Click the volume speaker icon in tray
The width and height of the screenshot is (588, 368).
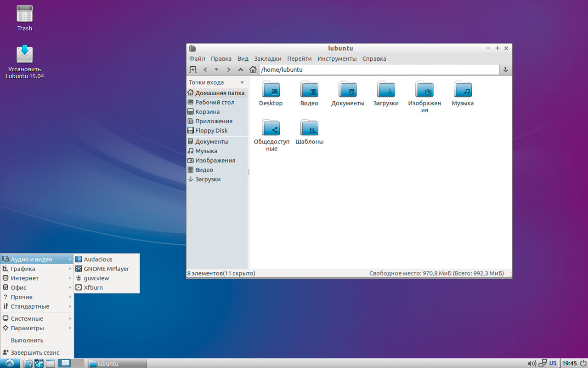coord(531,363)
